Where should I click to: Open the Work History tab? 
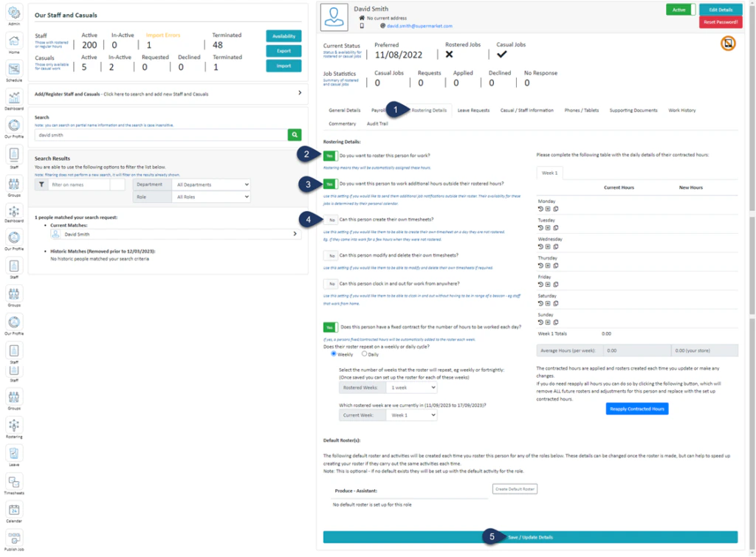click(x=681, y=111)
